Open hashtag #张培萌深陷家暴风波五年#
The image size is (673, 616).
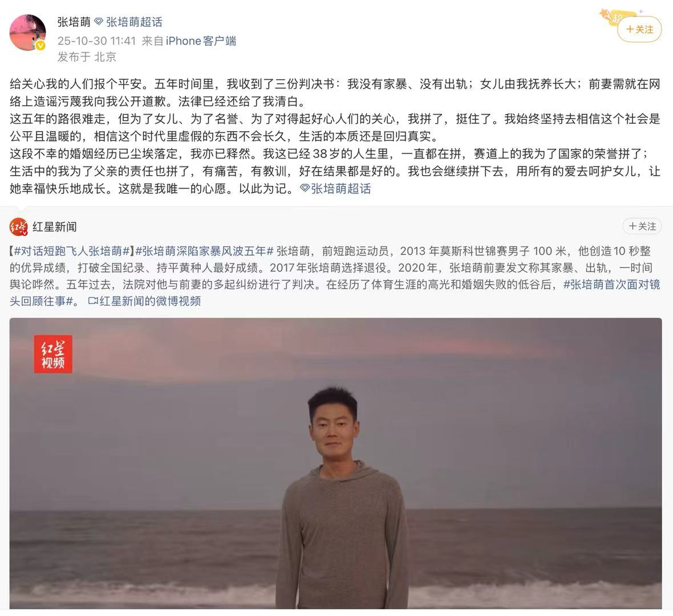[x=204, y=251]
